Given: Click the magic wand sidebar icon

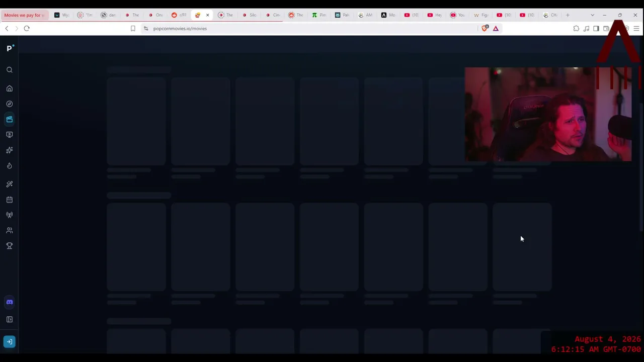Looking at the screenshot, I should 10,184.
